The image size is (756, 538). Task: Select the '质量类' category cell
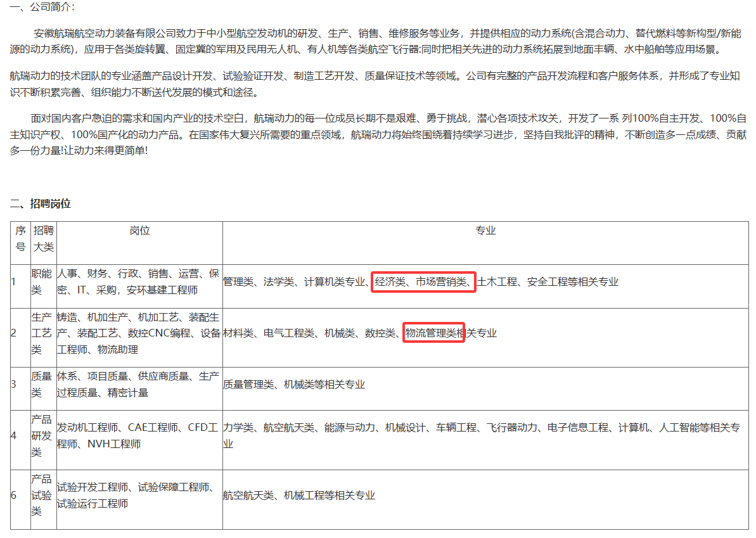coord(44,385)
